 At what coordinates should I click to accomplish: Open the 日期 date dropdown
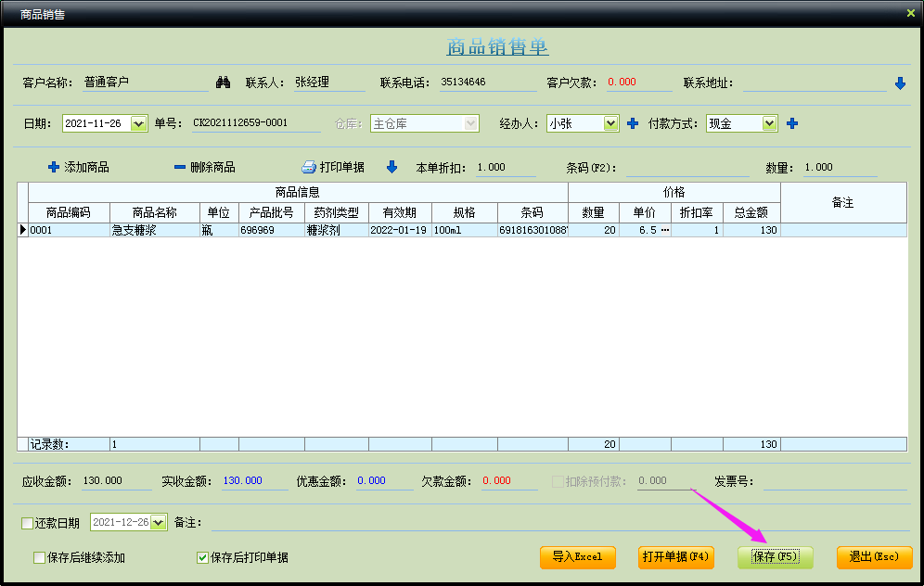coord(138,123)
